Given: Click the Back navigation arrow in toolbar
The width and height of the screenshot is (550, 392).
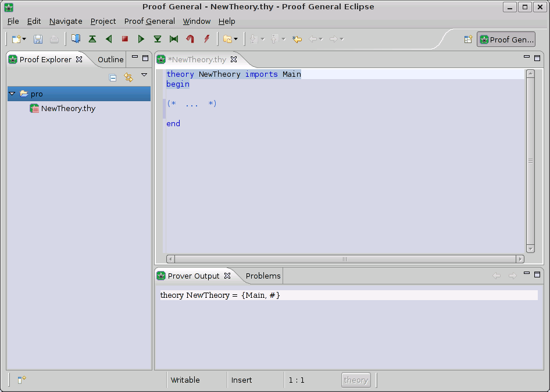Looking at the screenshot, I should [313, 39].
